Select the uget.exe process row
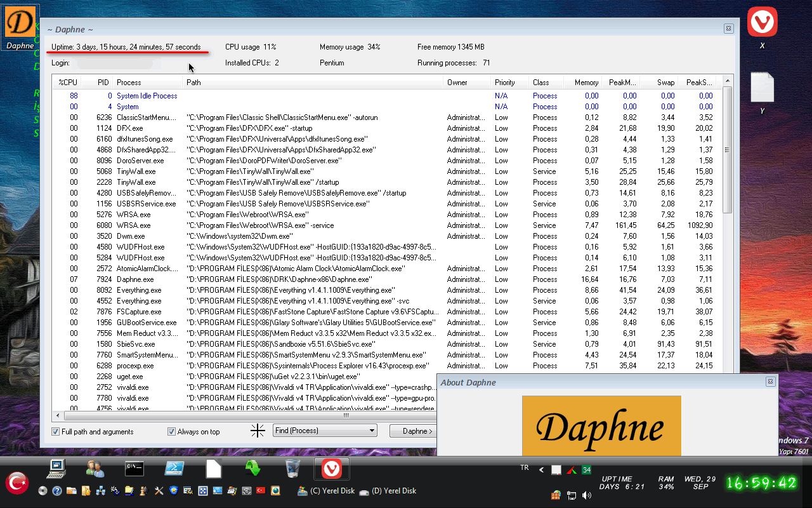Viewport: 812px width, 508px height. [x=245, y=377]
